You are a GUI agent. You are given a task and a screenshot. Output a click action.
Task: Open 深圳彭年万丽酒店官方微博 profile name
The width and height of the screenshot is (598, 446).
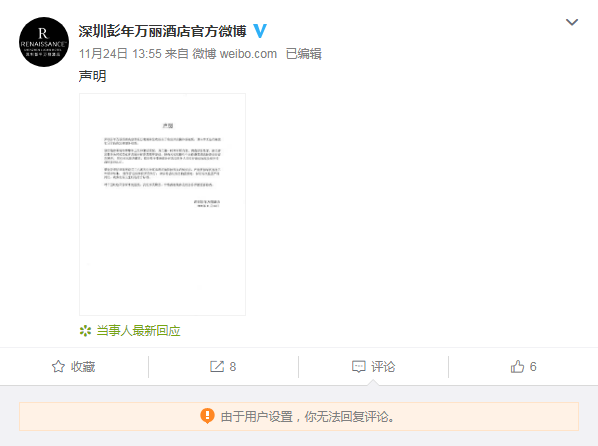[x=162, y=31]
